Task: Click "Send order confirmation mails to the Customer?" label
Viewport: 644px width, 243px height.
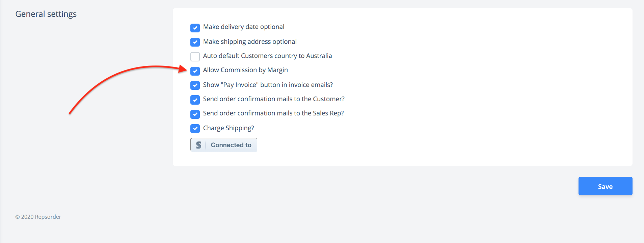Action: pyautogui.click(x=274, y=99)
